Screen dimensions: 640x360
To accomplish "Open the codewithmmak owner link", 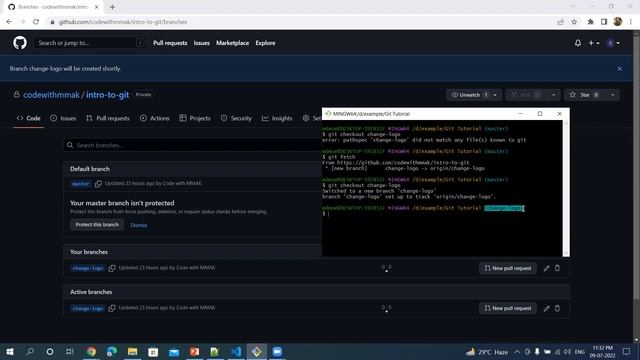I will (51, 95).
